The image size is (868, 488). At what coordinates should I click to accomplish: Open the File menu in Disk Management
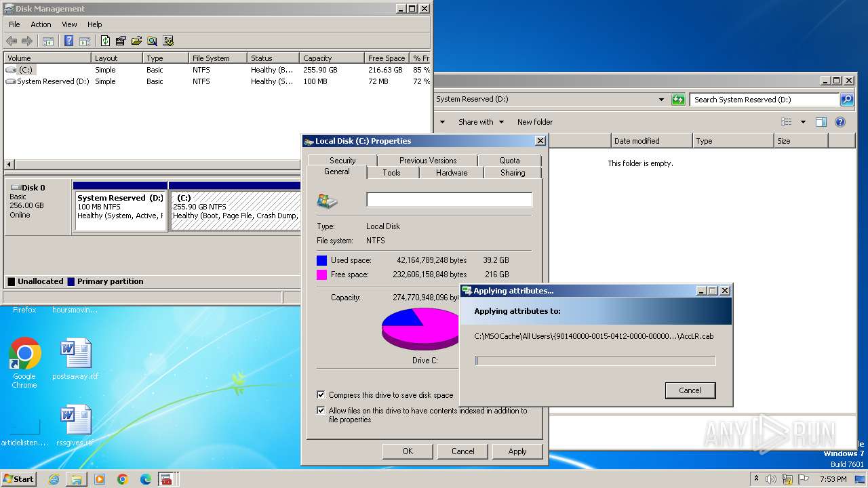(14, 24)
